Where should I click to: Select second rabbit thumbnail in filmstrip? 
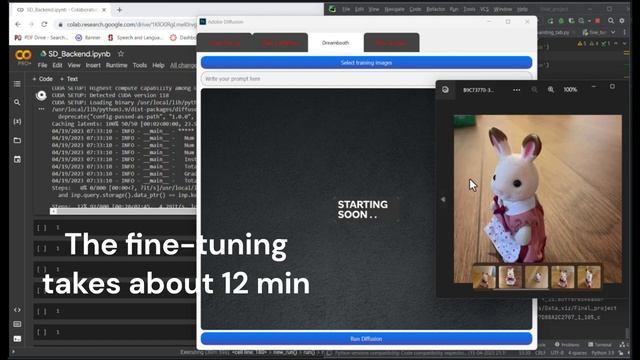pos(510,277)
